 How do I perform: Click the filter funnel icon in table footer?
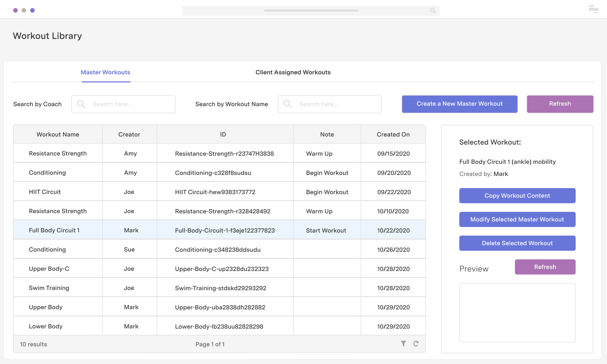coord(403,344)
